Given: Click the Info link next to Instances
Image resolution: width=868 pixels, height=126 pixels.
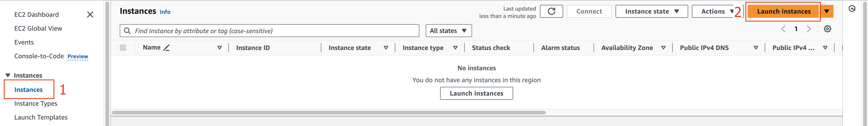Looking at the screenshot, I should pos(165,12).
